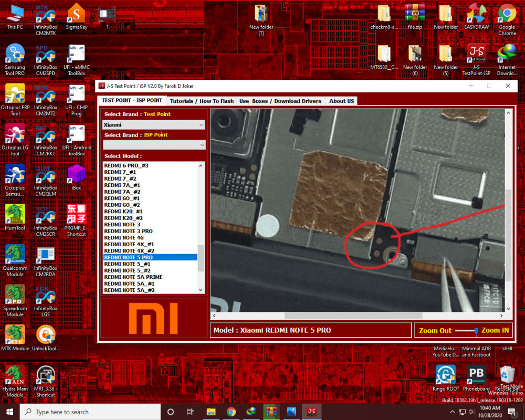Open the SigmaKey desktop shortcut
525x420 pixels.
pos(76,17)
